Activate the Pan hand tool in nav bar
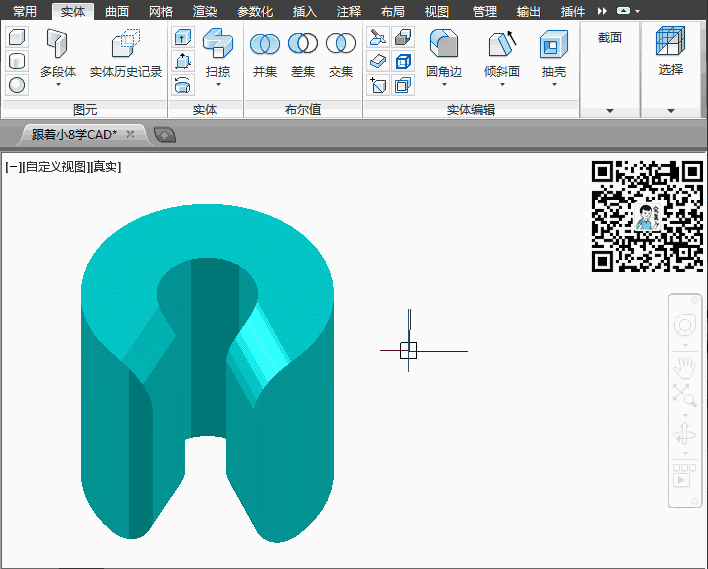The image size is (708, 569). [x=685, y=367]
